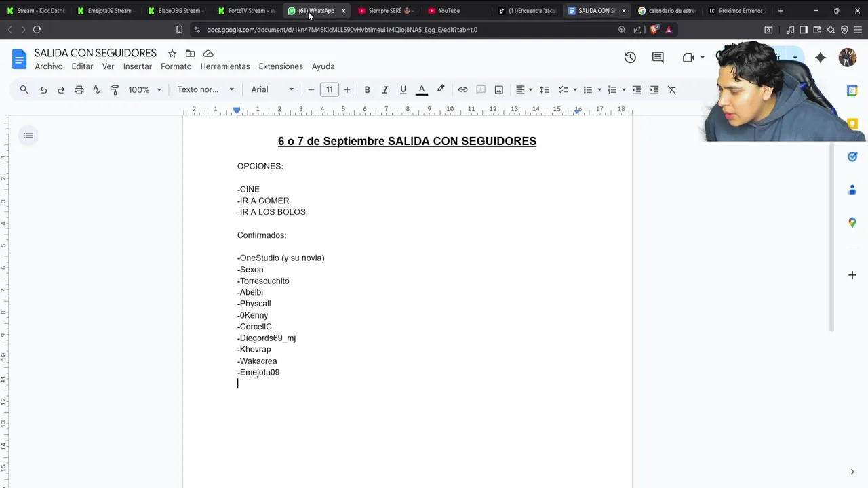Viewport: 868px width, 488px height.
Task: Get add-ons plus icon
Action: click(852, 275)
